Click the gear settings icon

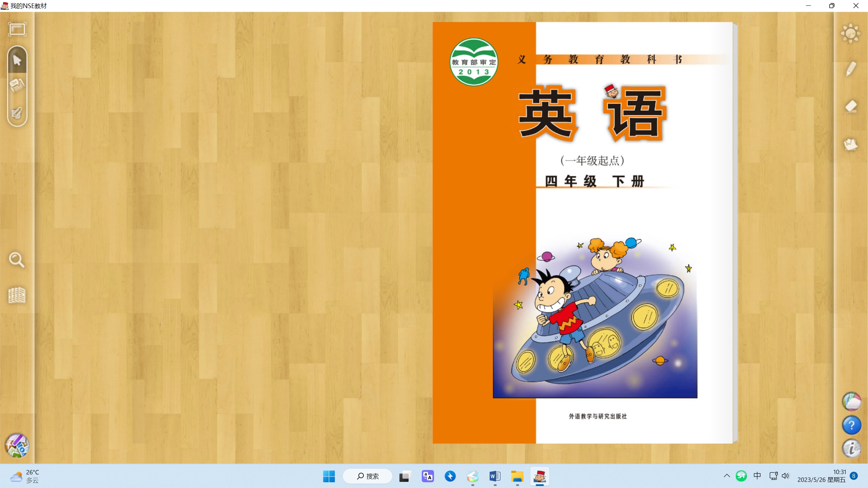851,34
